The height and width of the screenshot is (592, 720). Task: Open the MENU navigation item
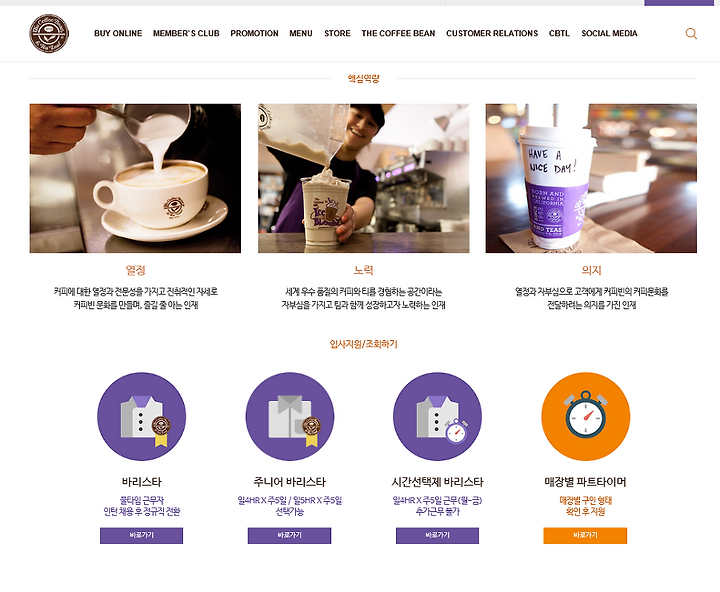point(301,34)
